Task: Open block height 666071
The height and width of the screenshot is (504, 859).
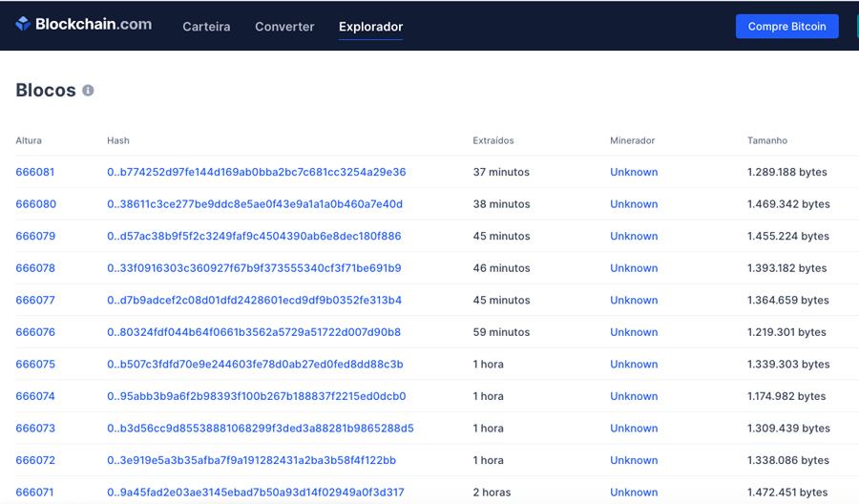Action: point(35,493)
